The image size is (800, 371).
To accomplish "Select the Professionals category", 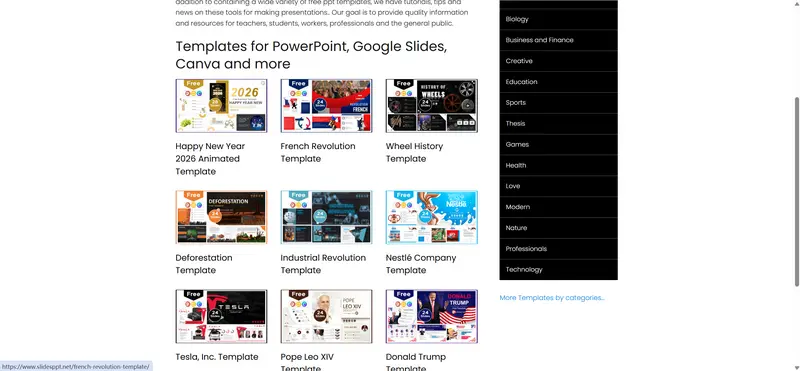I will pos(559,249).
